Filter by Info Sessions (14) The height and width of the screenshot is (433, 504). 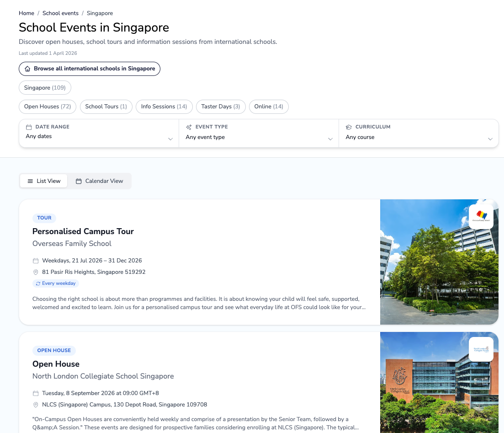pos(164,107)
